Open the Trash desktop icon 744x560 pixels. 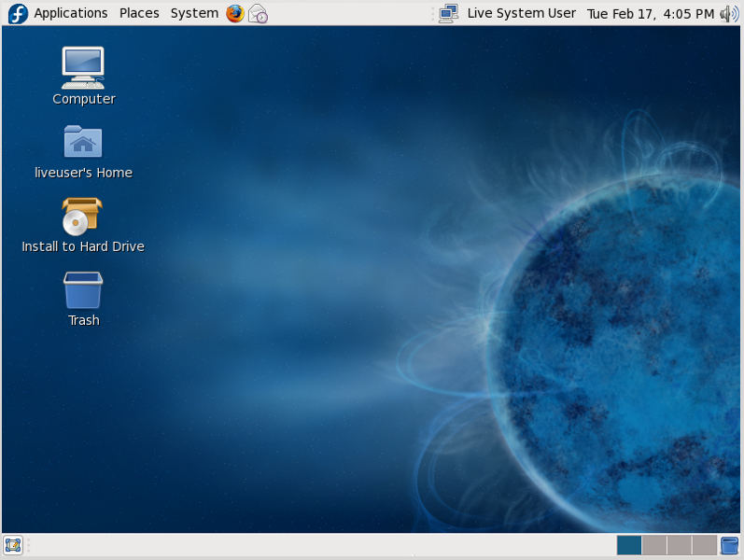[x=83, y=290]
